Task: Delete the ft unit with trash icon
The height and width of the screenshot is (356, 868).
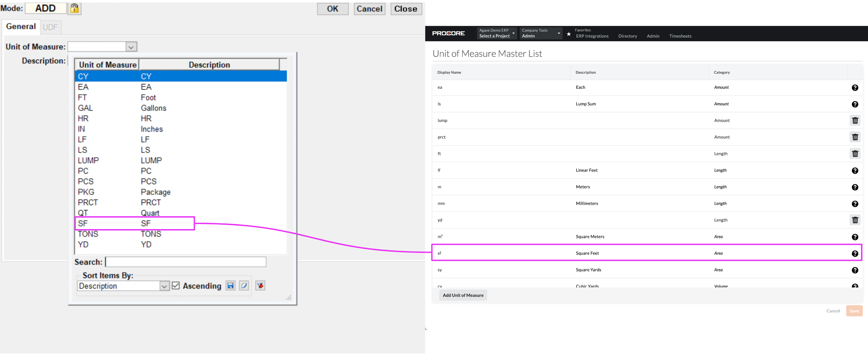Action: (855, 154)
